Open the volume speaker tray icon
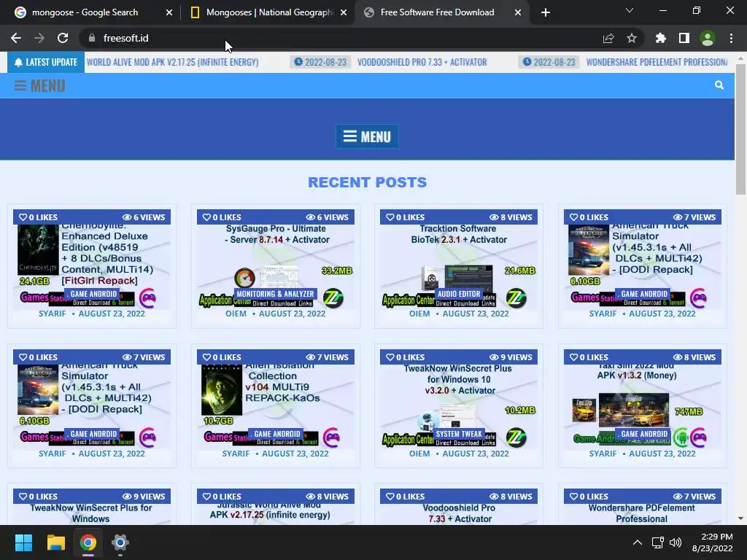This screenshot has height=560, width=747. coord(676,542)
